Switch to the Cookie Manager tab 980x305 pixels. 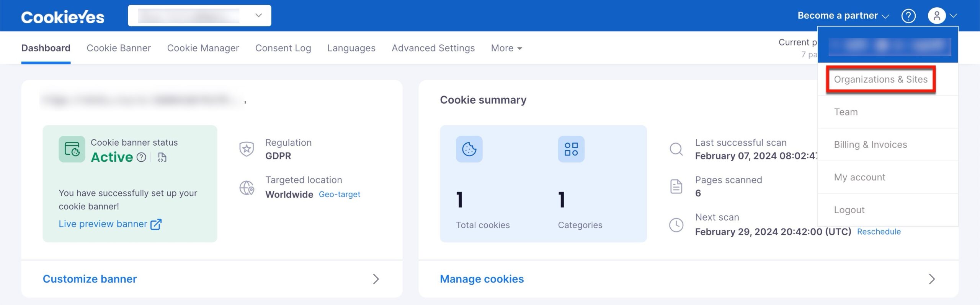point(203,48)
